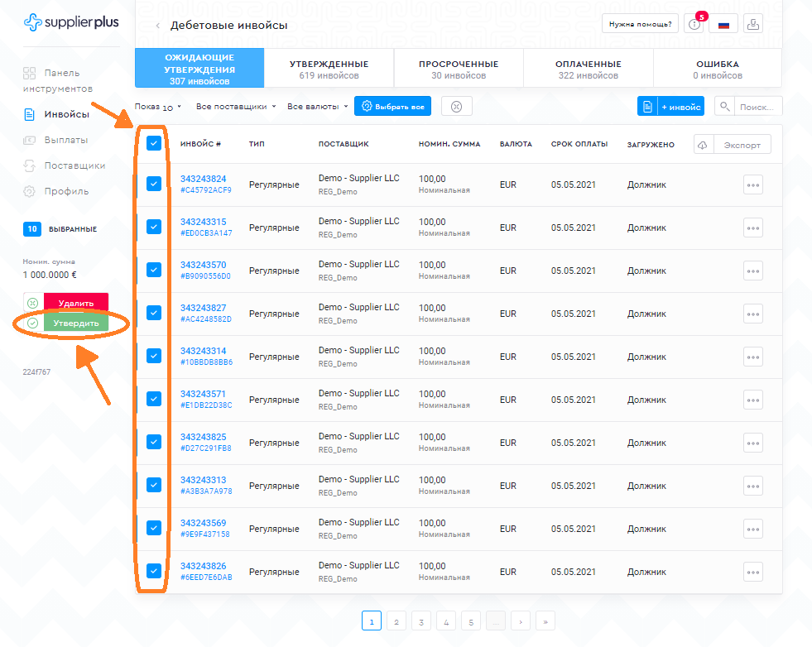Click the download icon in top-right header
This screenshot has width=812, height=647.
pos(753,24)
